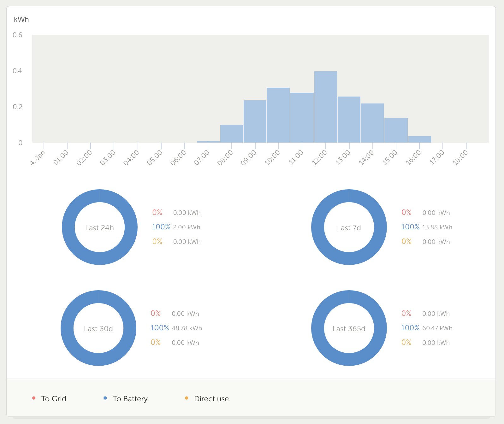Click the 100% label beside Last 365d

[x=410, y=328]
